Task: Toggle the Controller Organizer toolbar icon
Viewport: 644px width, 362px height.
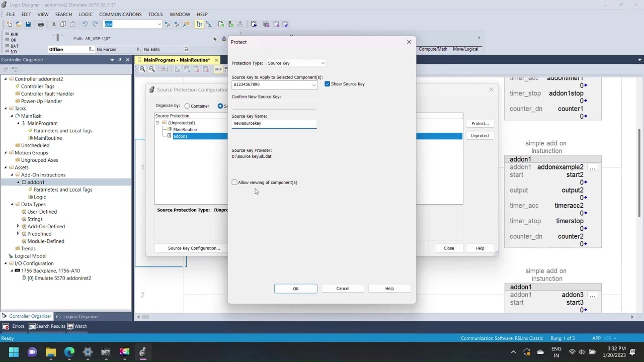Action: coord(200,24)
